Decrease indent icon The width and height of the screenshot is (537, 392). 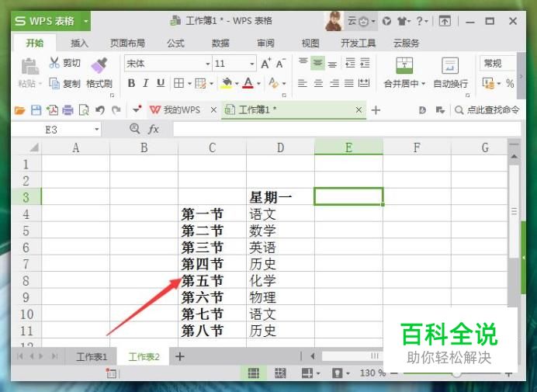click(x=350, y=63)
